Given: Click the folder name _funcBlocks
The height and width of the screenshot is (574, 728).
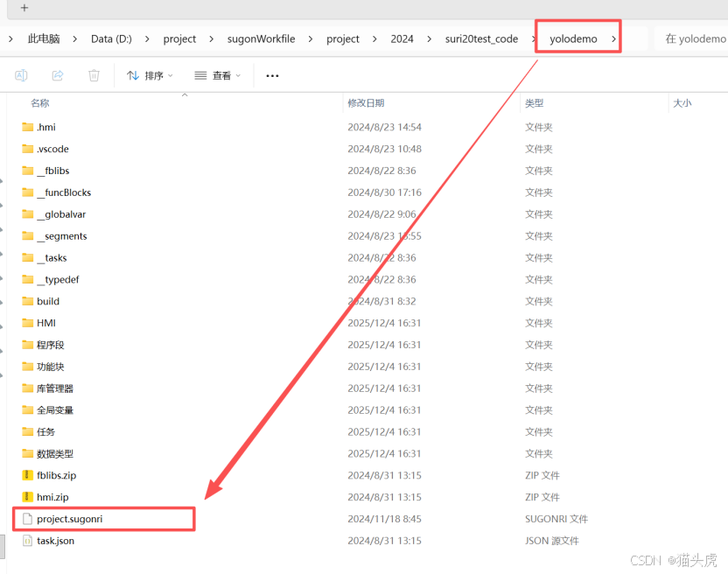Looking at the screenshot, I should coord(64,192).
